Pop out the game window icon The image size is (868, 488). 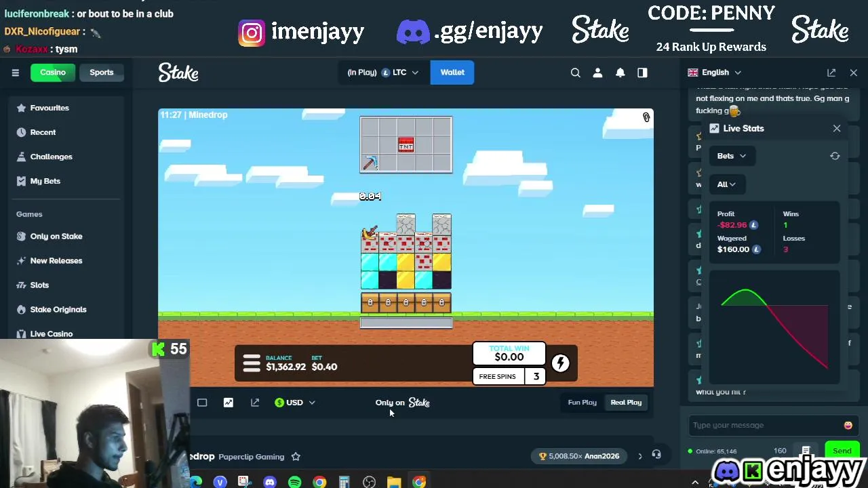tap(255, 403)
